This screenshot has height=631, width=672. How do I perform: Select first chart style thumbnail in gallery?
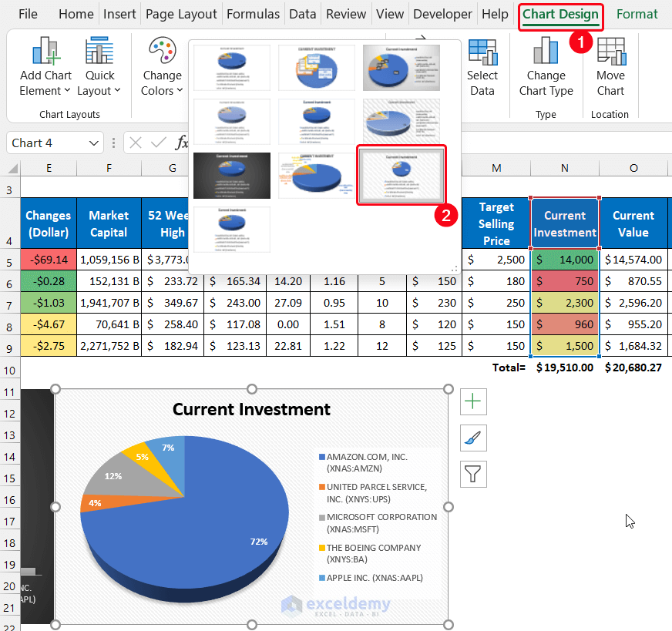pyautogui.click(x=232, y=68)
